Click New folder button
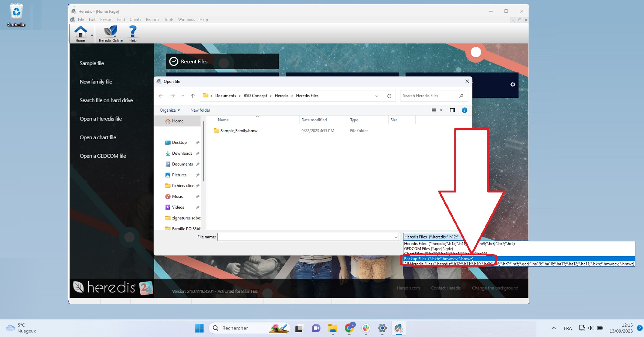Screen dimensions: 644x337 200,110
